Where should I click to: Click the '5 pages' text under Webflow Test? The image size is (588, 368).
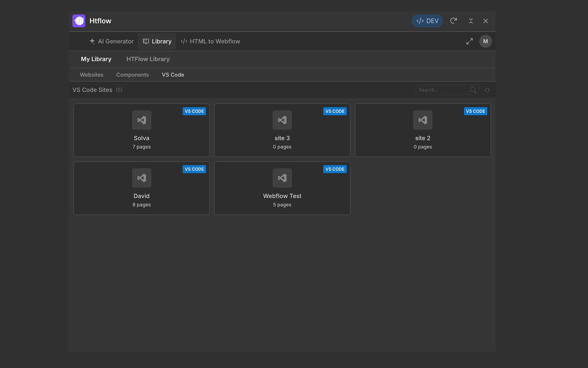click(282, 205)
